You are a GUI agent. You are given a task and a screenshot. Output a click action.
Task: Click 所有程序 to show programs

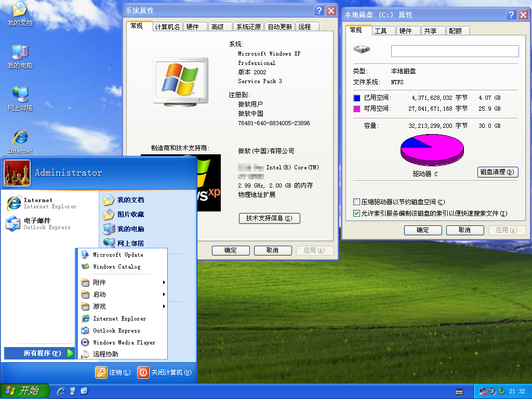39,353
